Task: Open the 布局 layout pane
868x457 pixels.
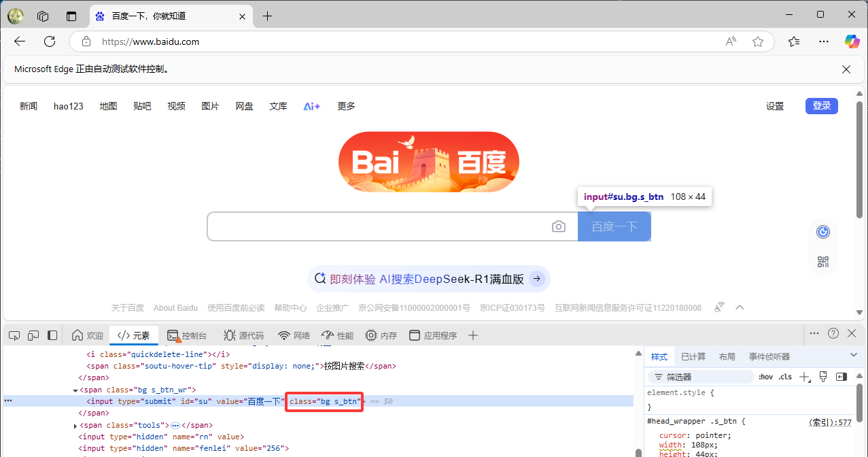Action: [727, 356]
